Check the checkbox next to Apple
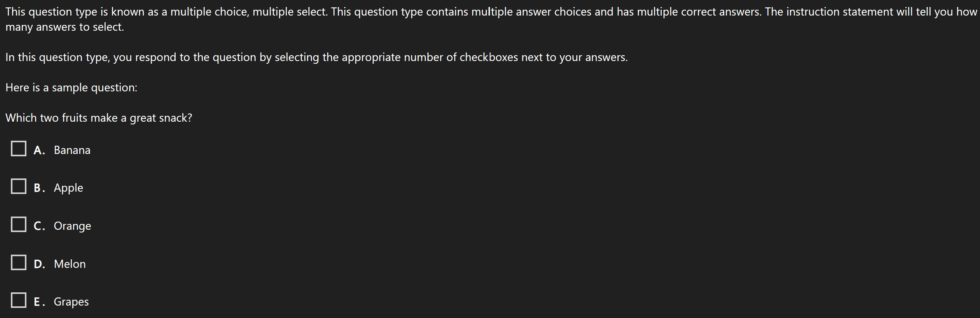This screenshot has height=318, width=980. (x=19, y=186)
